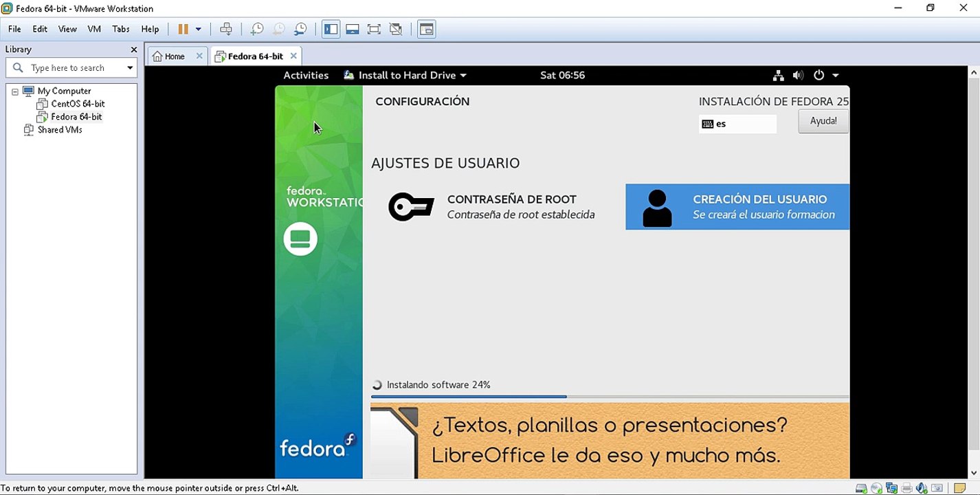Open CREACIÓN DEL USUARIO settings
The width and height of the screenshot is (980, 495).
(737, 207)
